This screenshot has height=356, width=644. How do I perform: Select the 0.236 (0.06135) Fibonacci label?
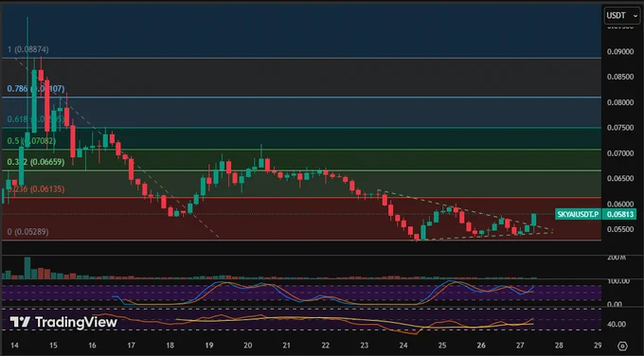point(36,188)
